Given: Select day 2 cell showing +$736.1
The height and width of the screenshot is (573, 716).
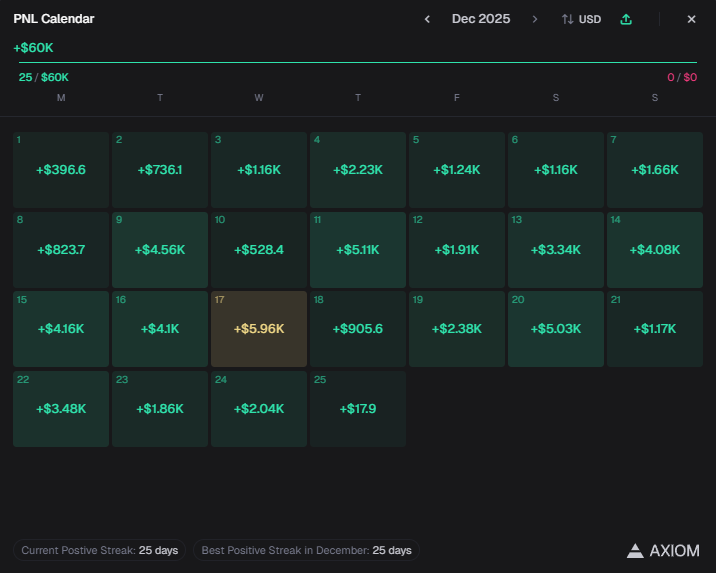Looking at the screenshot, I should tap(160, 170).
